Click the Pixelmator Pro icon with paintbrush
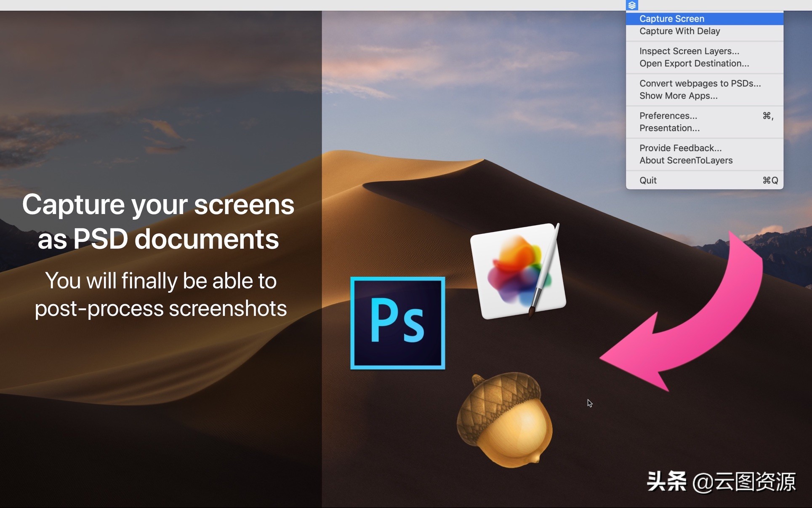 click(x=518, y=271)
